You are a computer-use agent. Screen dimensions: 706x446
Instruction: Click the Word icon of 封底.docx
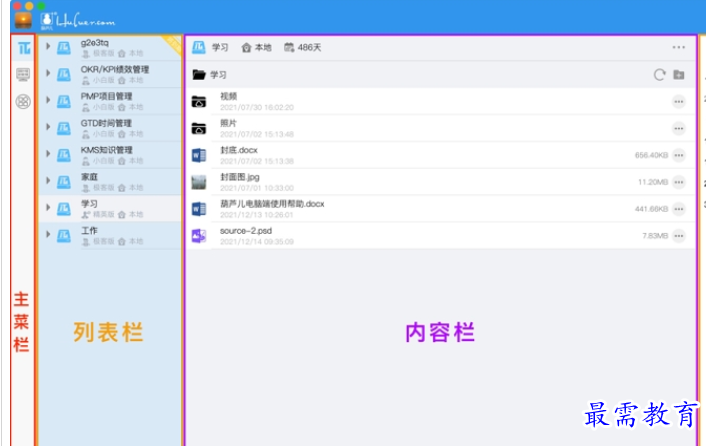pos(199,155)
